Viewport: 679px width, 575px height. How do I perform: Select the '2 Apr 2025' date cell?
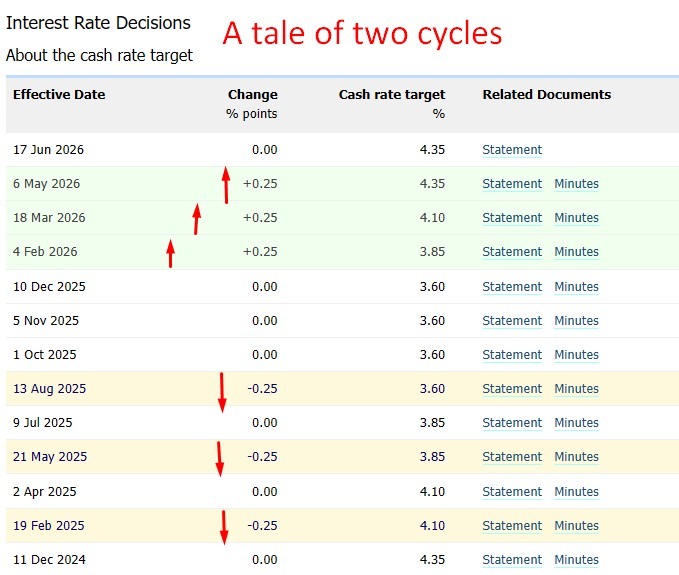pyautogui.click(x=45, y=492)
